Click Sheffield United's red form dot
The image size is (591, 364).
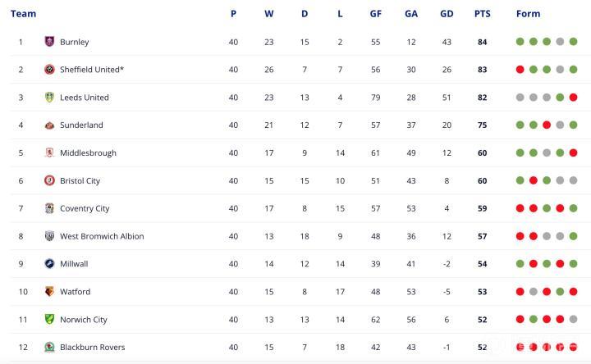[520, 70]
